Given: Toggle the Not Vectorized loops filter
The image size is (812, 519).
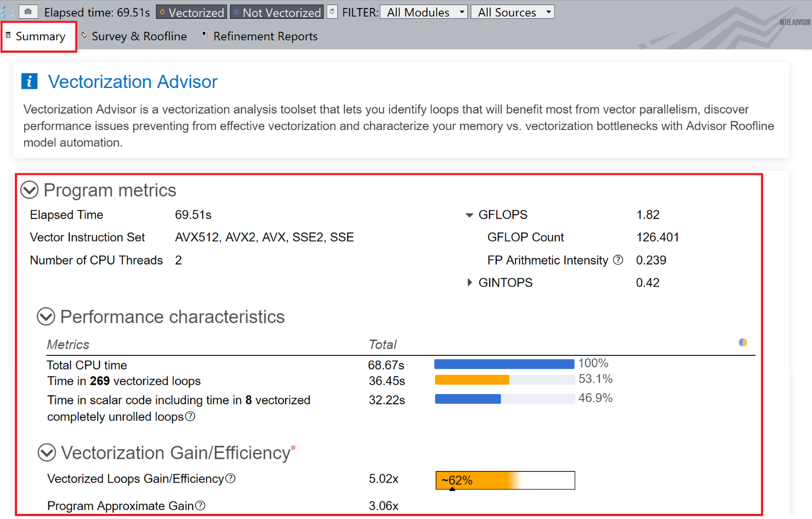Looking at the screenshot, I should click(x=277, y=12).
